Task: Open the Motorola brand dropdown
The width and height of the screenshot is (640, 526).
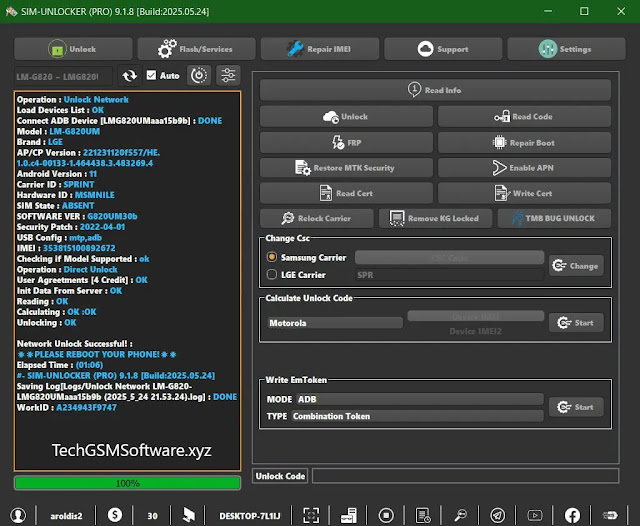Action: coord(334,323)
